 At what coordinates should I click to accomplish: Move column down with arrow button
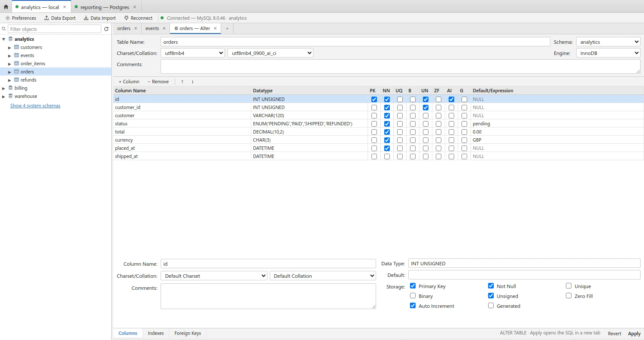(192, 82)
